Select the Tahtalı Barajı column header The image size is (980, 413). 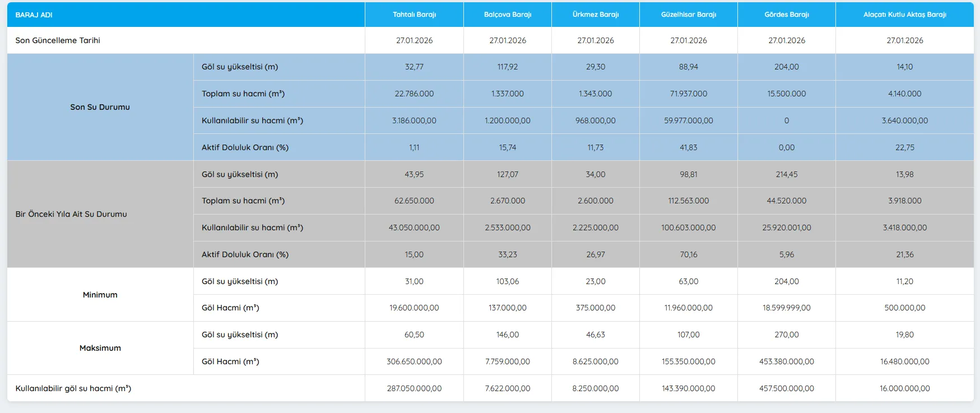click(x=414, y=15)
